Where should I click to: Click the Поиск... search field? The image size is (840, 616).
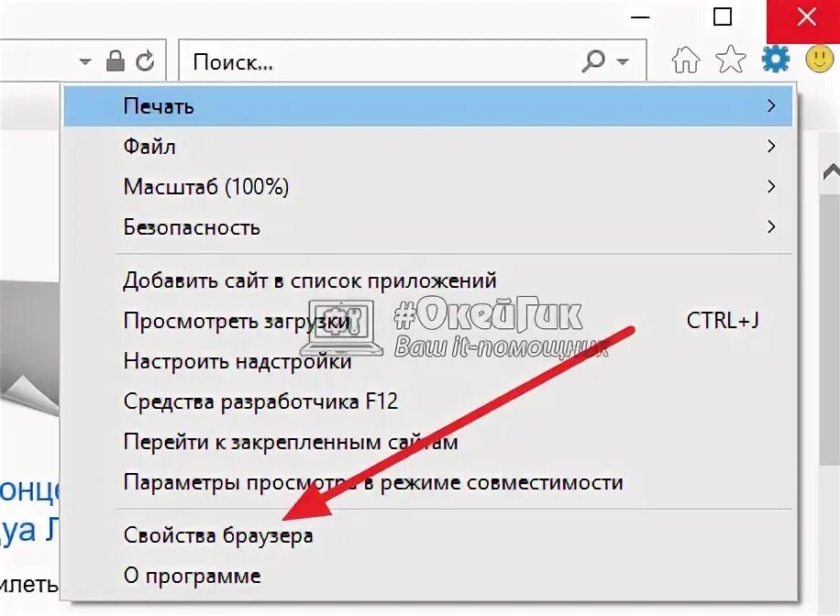pos(381,61)
